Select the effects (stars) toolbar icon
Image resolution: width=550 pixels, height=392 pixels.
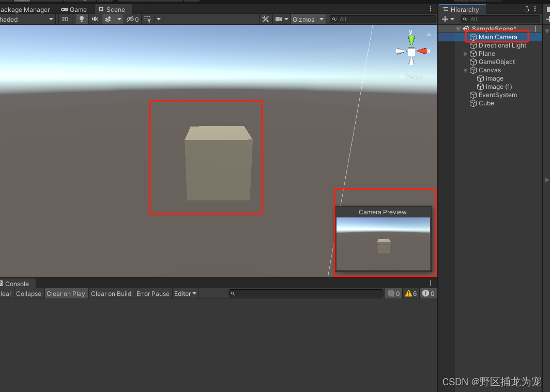point(108,19)
